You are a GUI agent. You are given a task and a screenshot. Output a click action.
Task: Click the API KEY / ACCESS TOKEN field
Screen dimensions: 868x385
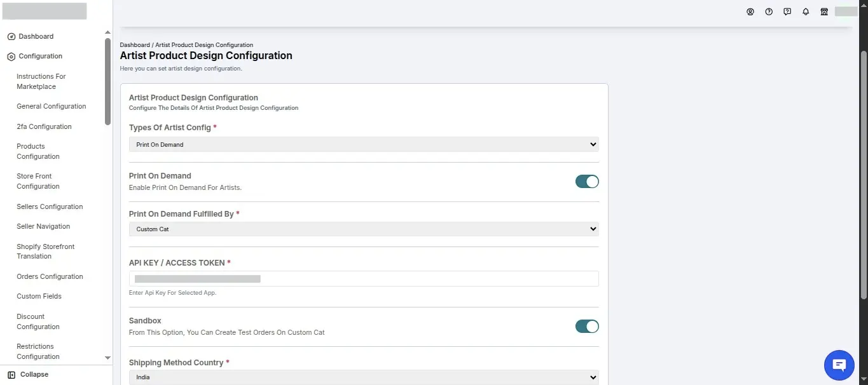click(364, 279)
